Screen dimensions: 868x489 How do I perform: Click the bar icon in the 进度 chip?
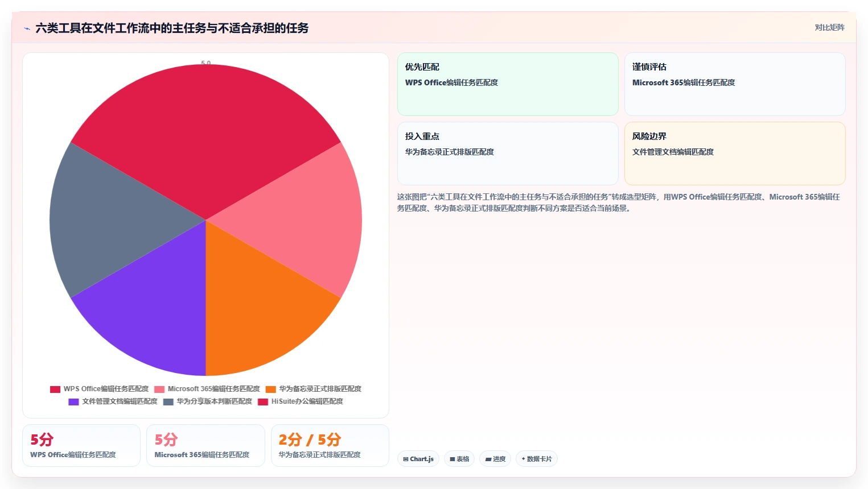click(x=488, y=459)
